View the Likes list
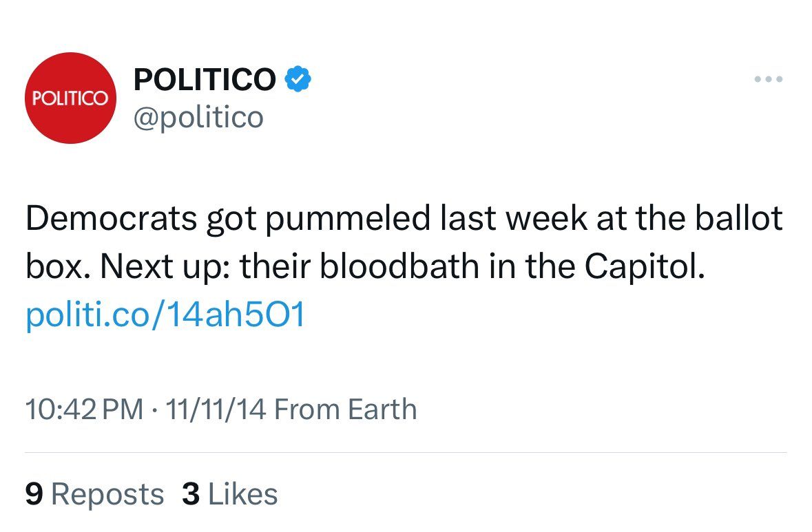Image resolution: width=812 pixels, height=532 pixels. click(x=242, y=494)
